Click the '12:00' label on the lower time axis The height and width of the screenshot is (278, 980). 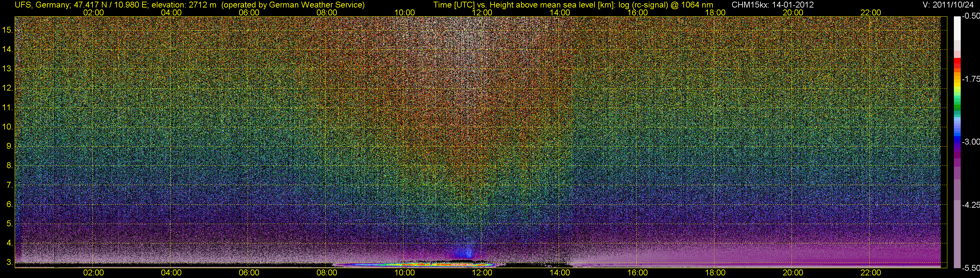482,273
